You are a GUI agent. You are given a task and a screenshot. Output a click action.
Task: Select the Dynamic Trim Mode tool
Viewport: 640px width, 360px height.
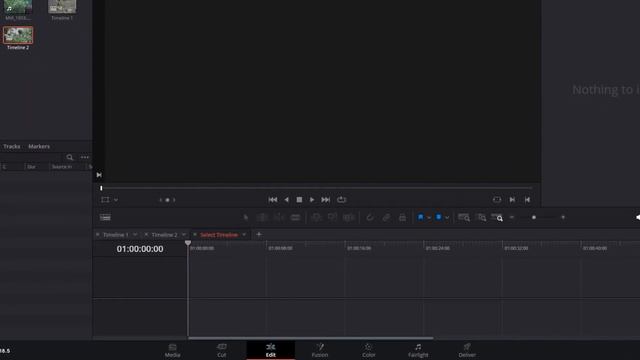(279, 218)
